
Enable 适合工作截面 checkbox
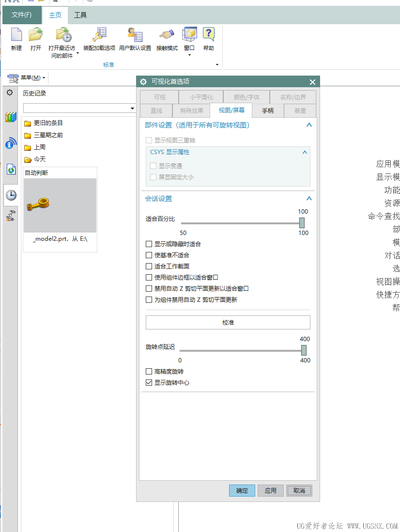149,266
